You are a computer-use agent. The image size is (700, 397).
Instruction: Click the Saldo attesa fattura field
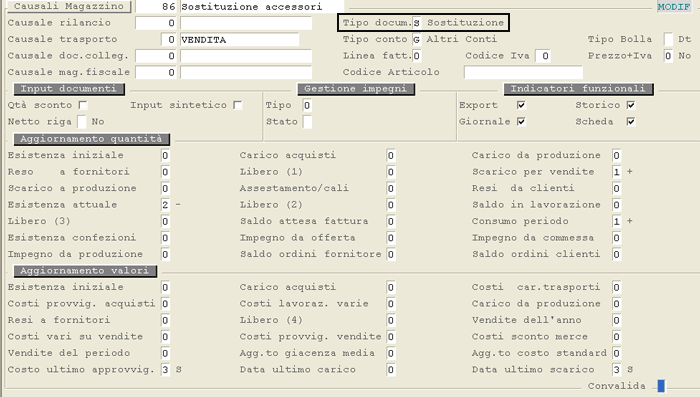[x=391, y=221]
